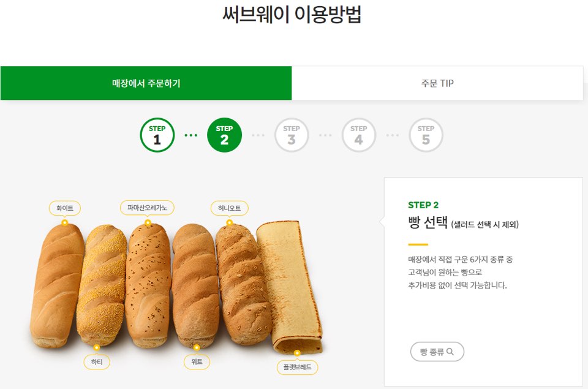Open the 빵 종류 search button

pyautogui.click(x=437, y=351)
